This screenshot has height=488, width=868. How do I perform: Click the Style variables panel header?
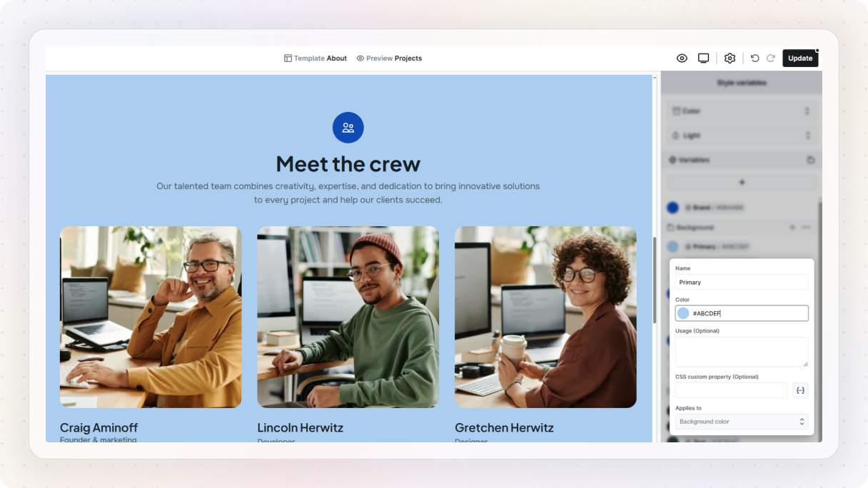pos(742,83)
